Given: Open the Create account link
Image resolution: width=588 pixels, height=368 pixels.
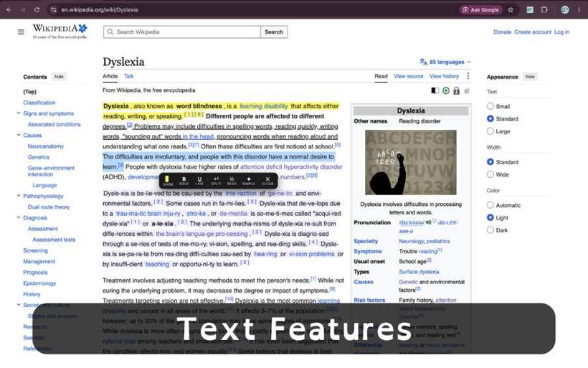Looking at the screenshot, I should [533, 32].
